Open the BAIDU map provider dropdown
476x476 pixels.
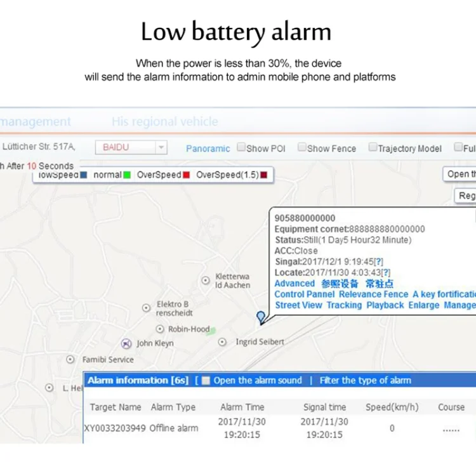(x=161, y=147)
